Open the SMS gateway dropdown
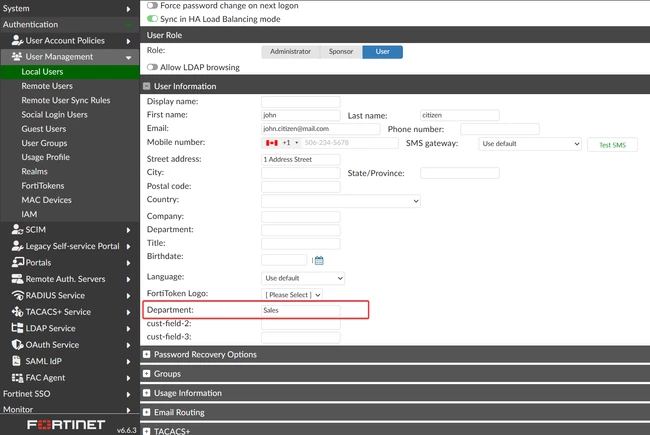 coord(530,144)
